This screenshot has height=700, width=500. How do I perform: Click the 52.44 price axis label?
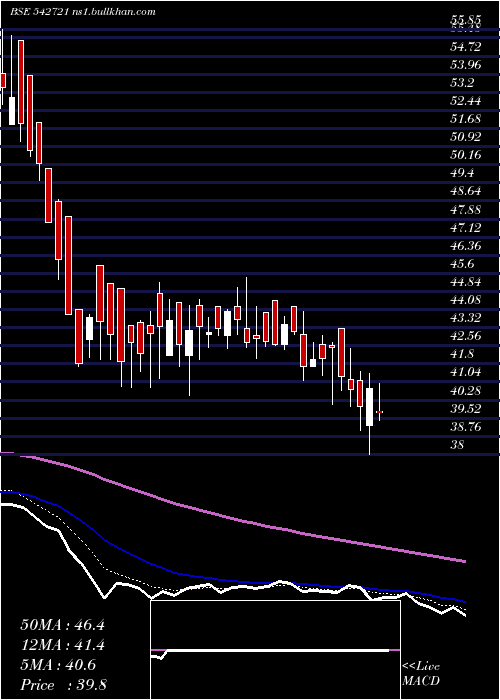point(466,101)
